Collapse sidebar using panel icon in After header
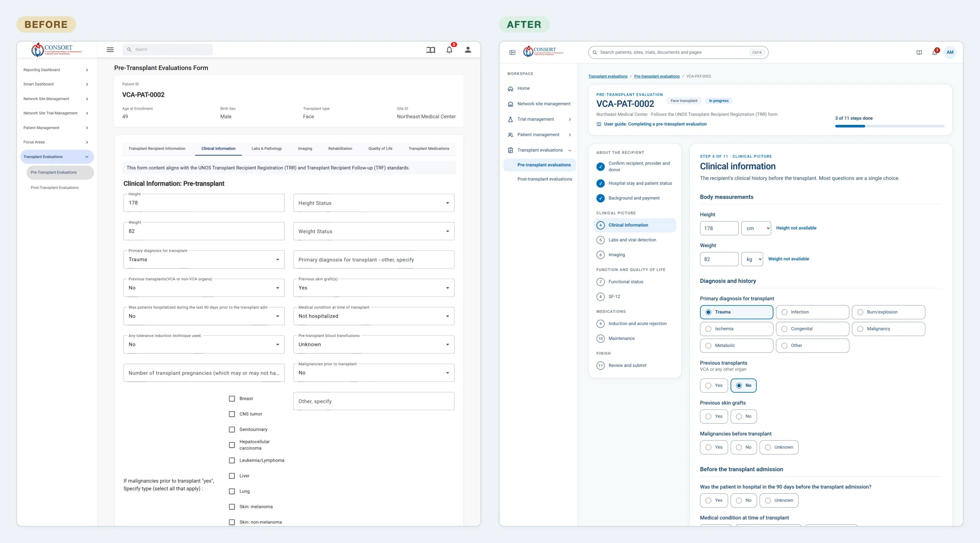 [512, 52]
